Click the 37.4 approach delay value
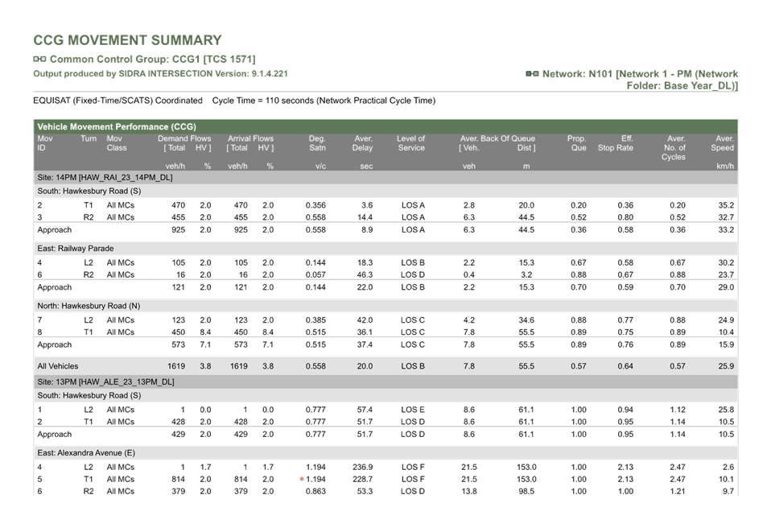771x532 pixels. pos(365,345)
